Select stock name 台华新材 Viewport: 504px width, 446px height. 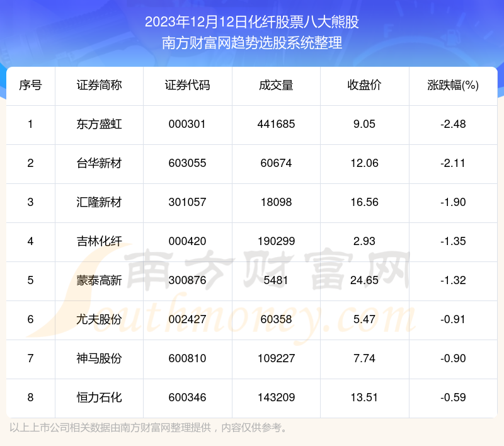[99, 163]
